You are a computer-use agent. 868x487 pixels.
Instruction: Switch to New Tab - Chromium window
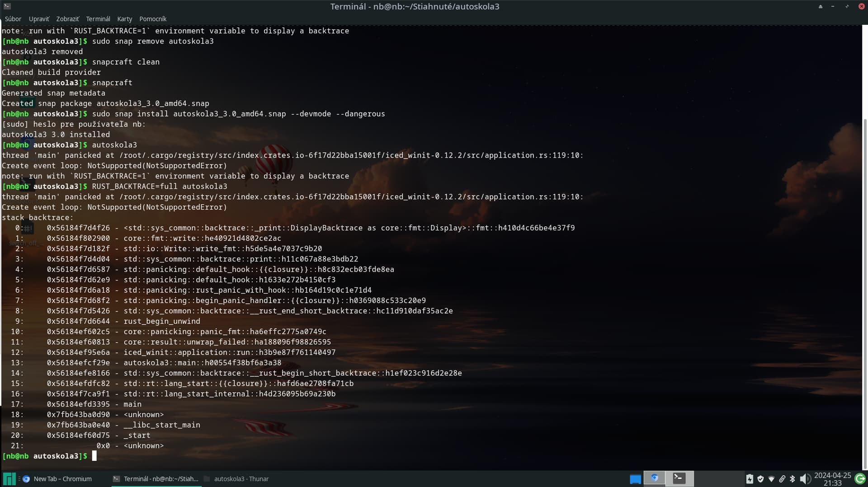58,479
